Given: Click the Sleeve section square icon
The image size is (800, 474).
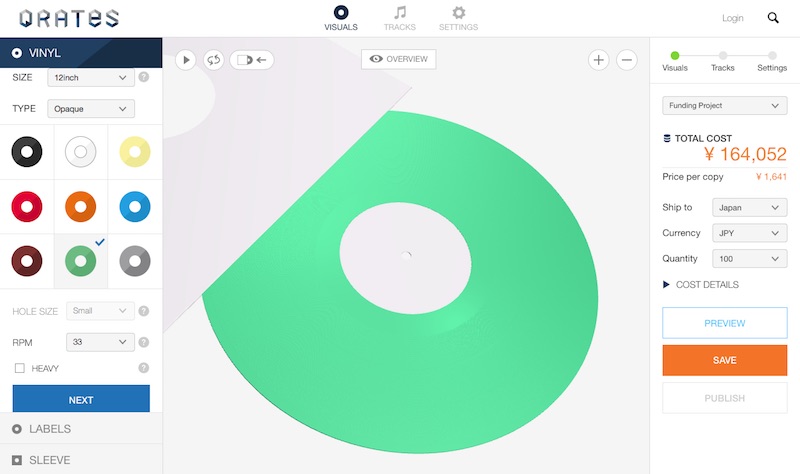Looking at the screenshot, I should [17, 460].
